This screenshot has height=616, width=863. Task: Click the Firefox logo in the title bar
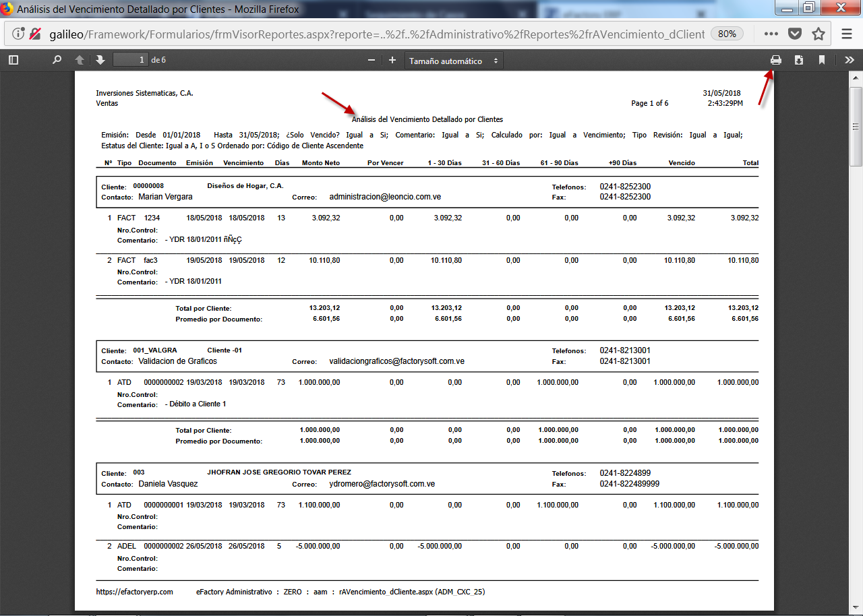(7, 9)
